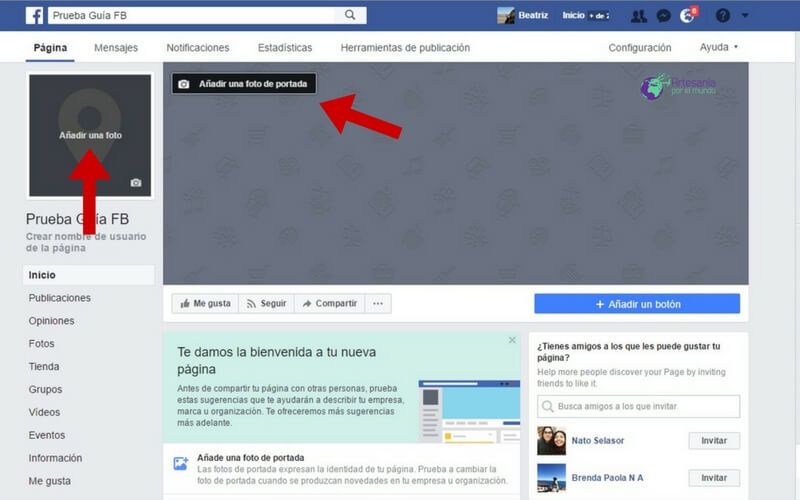Open Eventos in sidebar
Screen dimensions: 800x500
(x=46, y=435)
